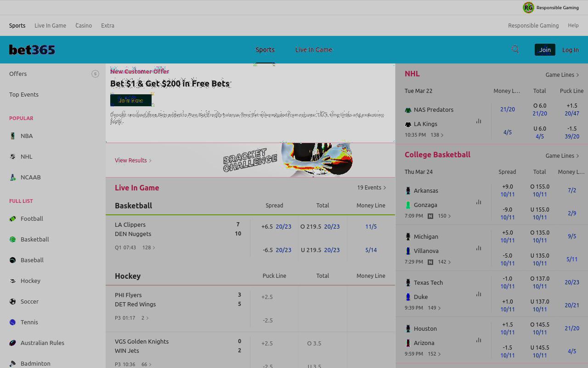Expand 152 markets for Houston vs Arizona

434,354
